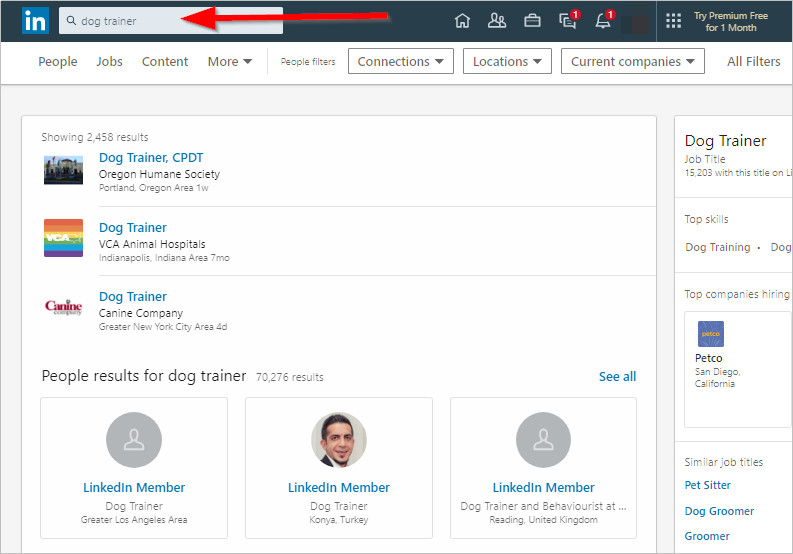Click Indianapolis, Indiana Area text

(x=154, y=258)
